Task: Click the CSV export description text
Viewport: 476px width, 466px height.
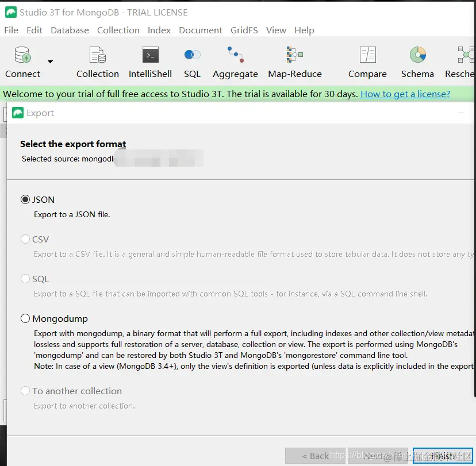Action: [x=254, y=254]
